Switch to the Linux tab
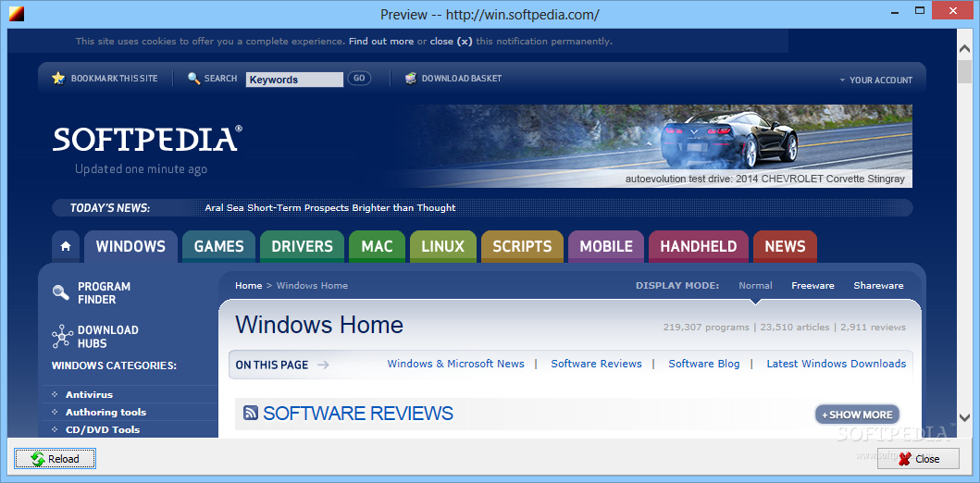Viewport: 980px width, 483px height. 442,246
